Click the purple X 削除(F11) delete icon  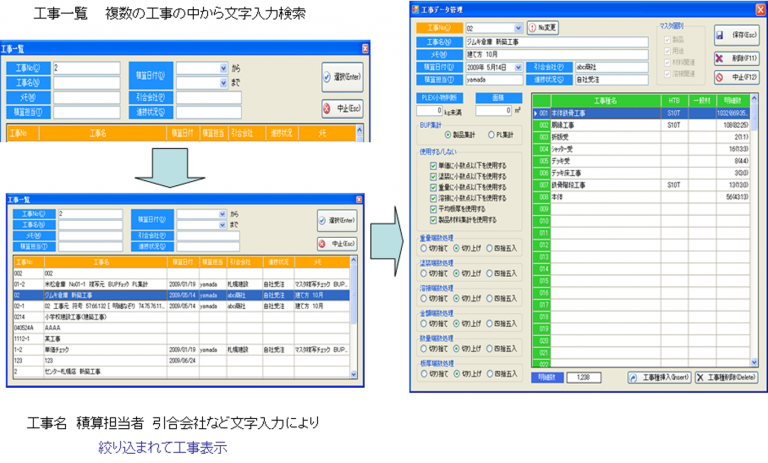coord(720,58)
